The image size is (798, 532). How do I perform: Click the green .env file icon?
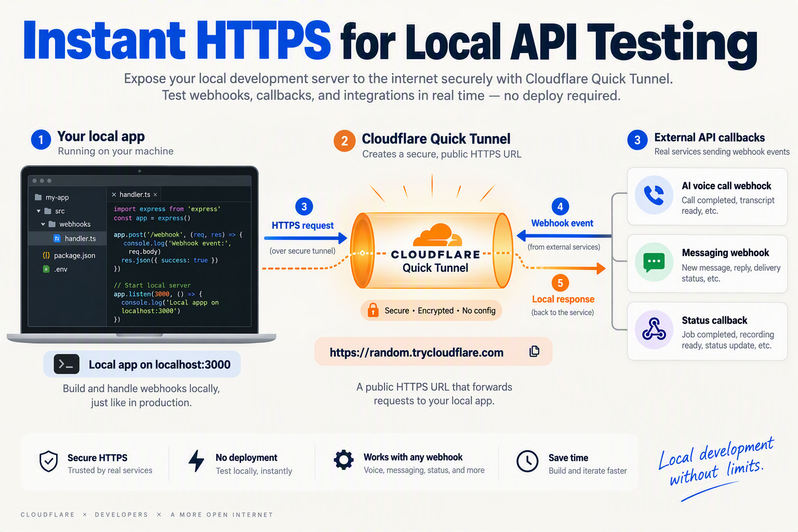click(x=46, y=269)
